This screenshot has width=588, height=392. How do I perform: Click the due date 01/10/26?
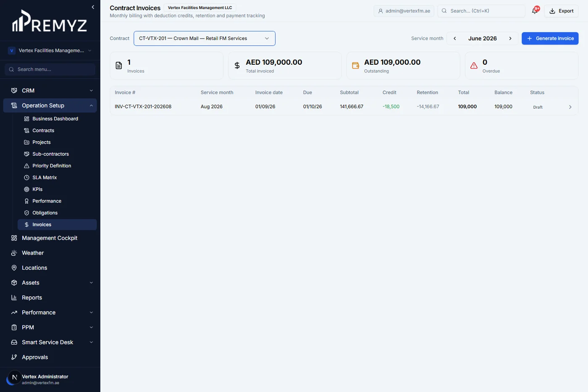click(x=312, y=107)
